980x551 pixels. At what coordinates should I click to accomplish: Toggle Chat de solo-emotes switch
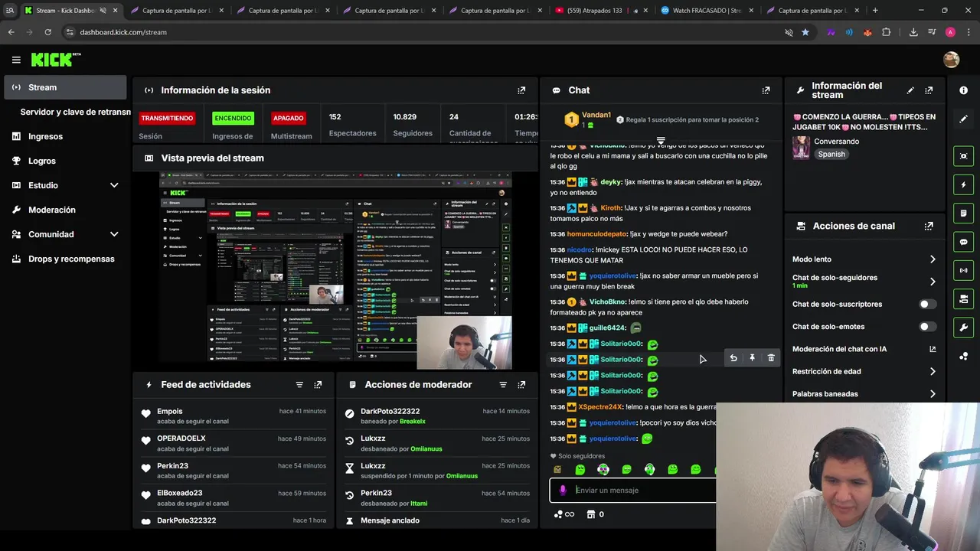(x=928, y=327)
